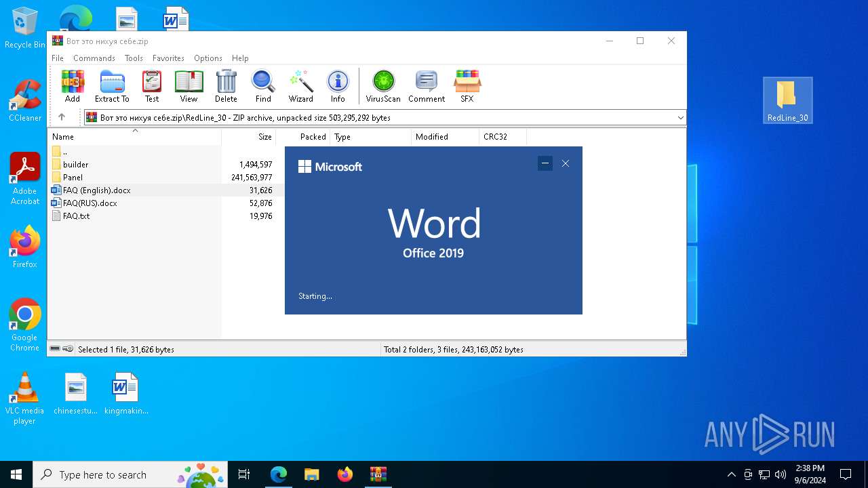Open the View toolbar tool
This screenshot has height=488, width=868.
(189, 86)
